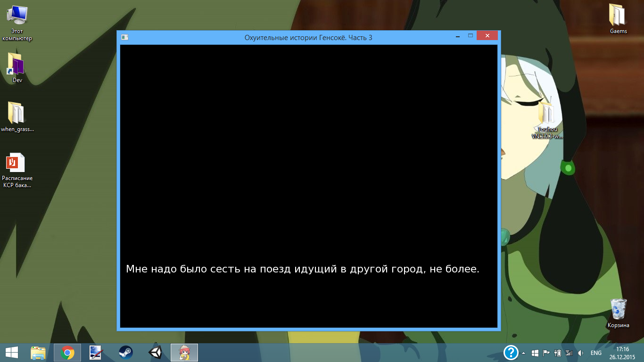This screenshot has height=362, width=644.
Task: Show hidden system tray icons
Action: click(x=523, y=353)
